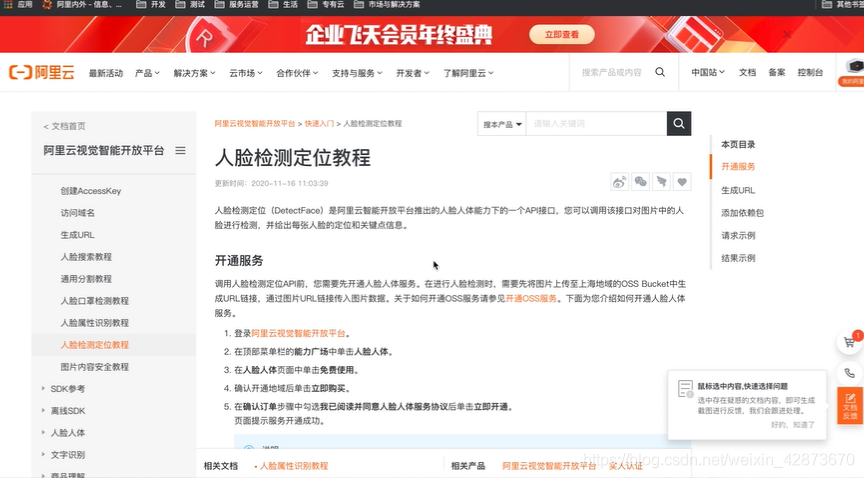Viewport: 864px width, 478px height.
Task: Open 创建AccessKey in sidebar
Action: 91,191
